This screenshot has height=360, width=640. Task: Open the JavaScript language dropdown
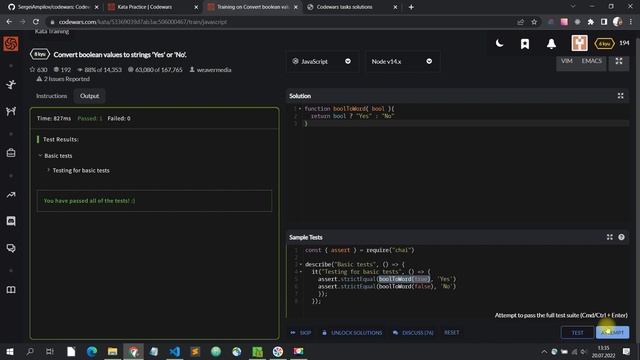(322, 61)
